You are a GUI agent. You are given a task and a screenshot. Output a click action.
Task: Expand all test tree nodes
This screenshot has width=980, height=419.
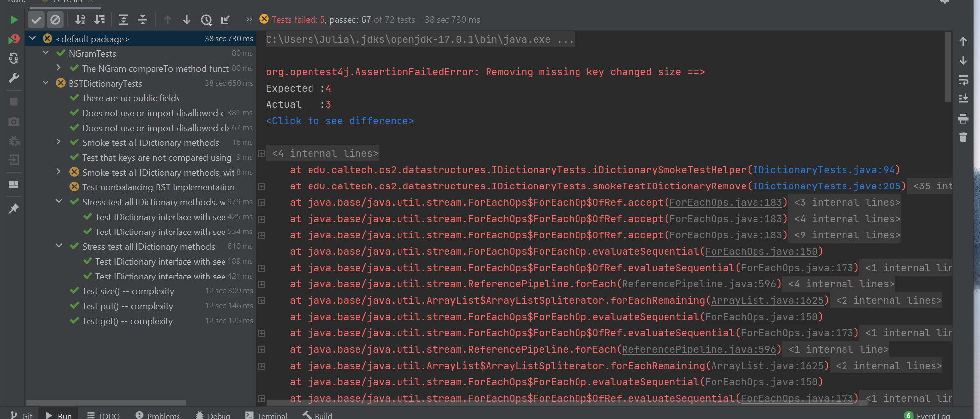(x=124, y=20)
